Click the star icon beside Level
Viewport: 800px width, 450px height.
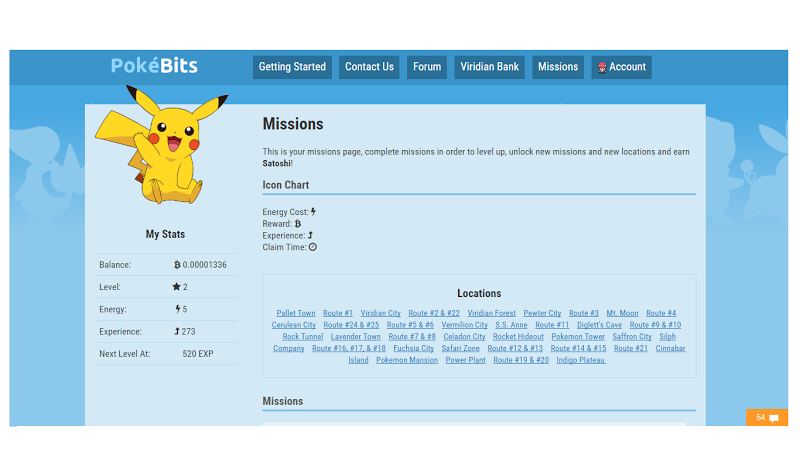(177, 287)
